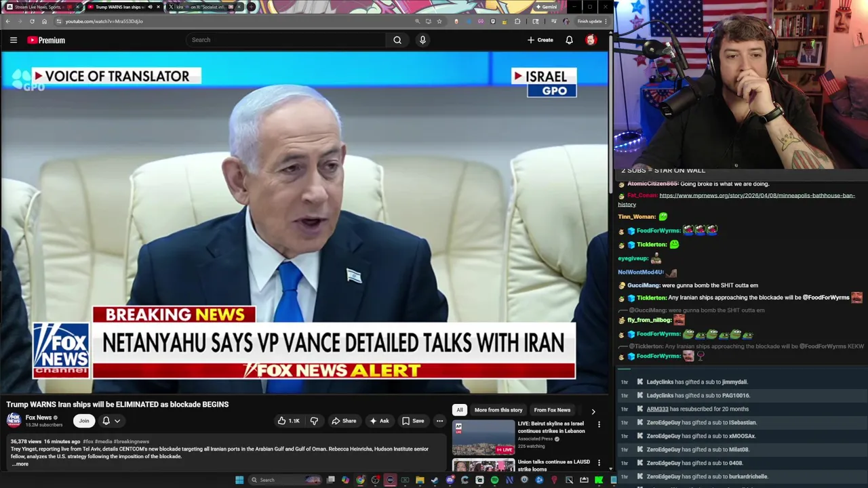Select From Fox News chip
The height and width of the screenshot is (488, 868).
552,410
